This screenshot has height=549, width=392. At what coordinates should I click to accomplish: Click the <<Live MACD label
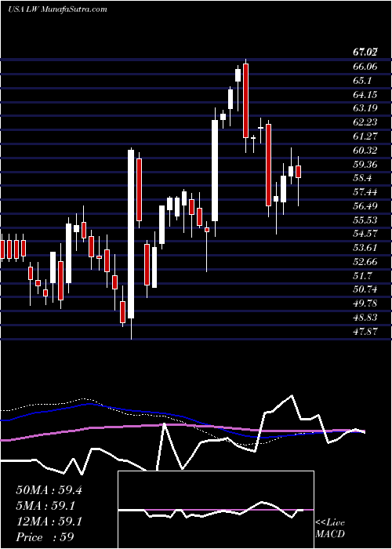(330, 528)
